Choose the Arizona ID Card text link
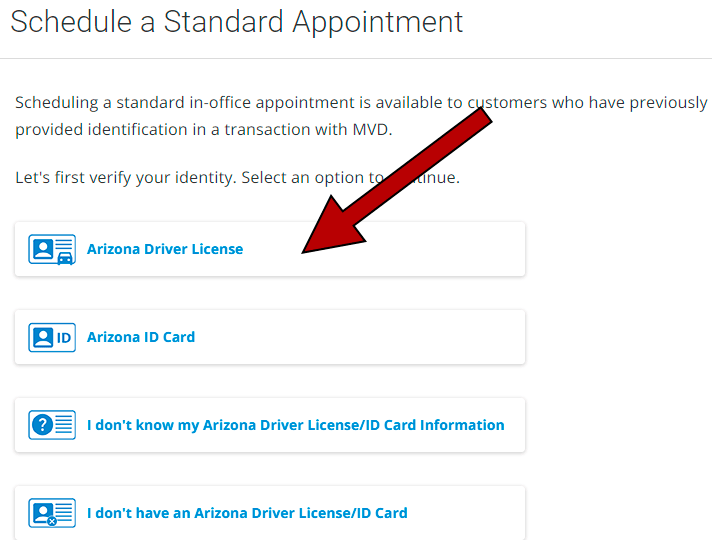This screenshot has height=540, width=712. click(x=141, y=337)
